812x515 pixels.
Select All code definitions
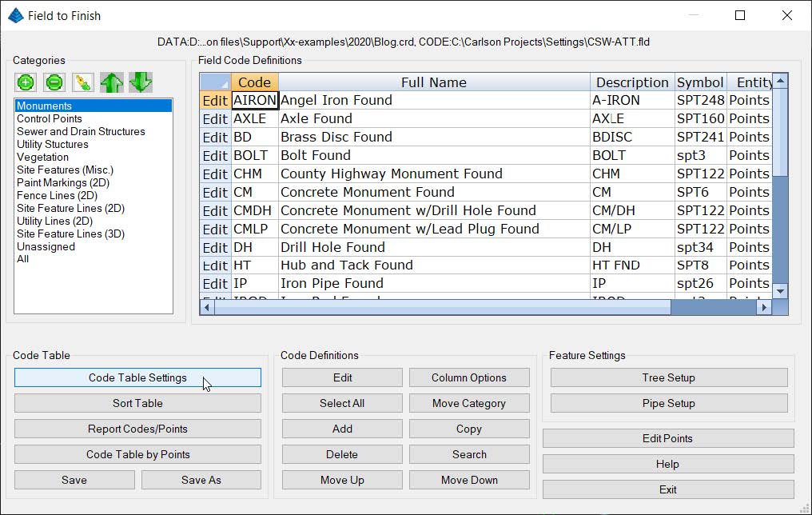point(341,403)
